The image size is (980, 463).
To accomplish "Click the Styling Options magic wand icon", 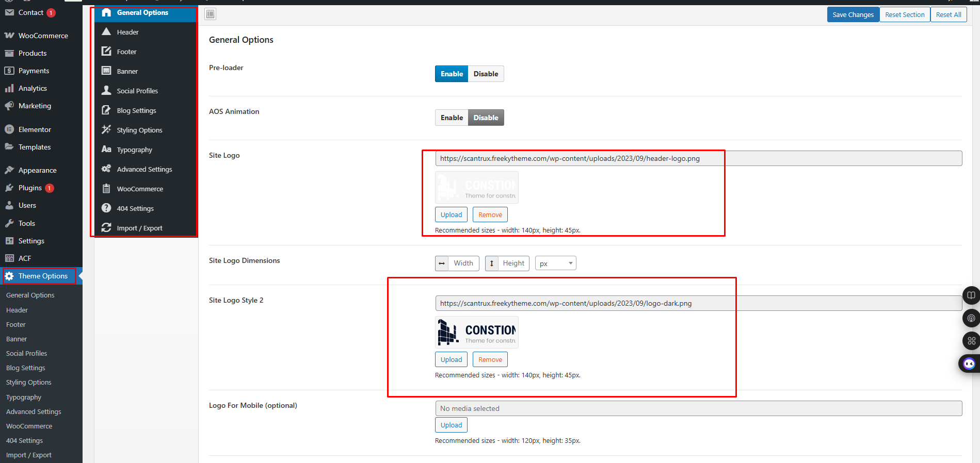I will point(106,130).
